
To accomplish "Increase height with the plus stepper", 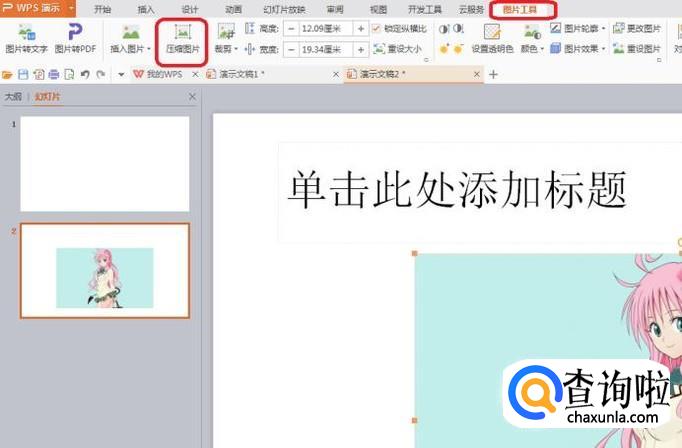I will point(361,29).
